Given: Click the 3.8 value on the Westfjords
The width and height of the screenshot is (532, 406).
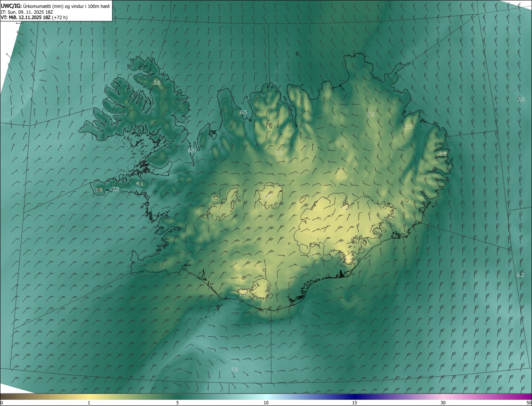Looking at the screenshot, I should click(x=157, y=83).
